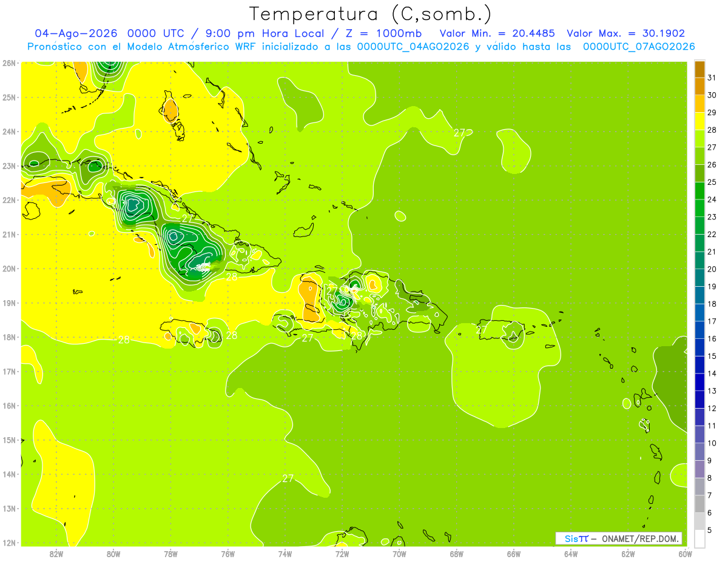Select the legend swatch between 25 and 26
The height and width of the screenshot is (562, 728).
coord(699,173)
